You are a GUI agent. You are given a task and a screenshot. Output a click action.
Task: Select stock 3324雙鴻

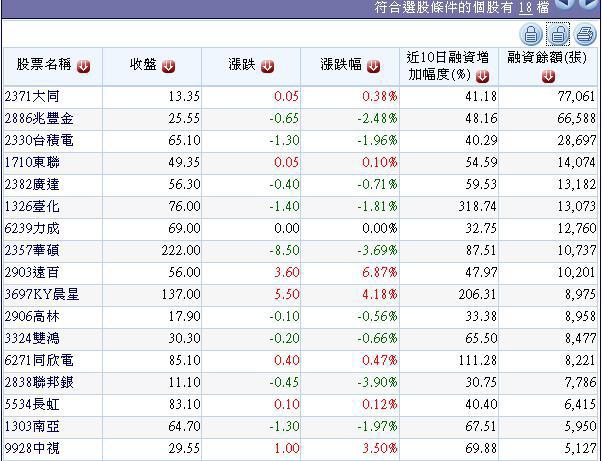(32, 338)
